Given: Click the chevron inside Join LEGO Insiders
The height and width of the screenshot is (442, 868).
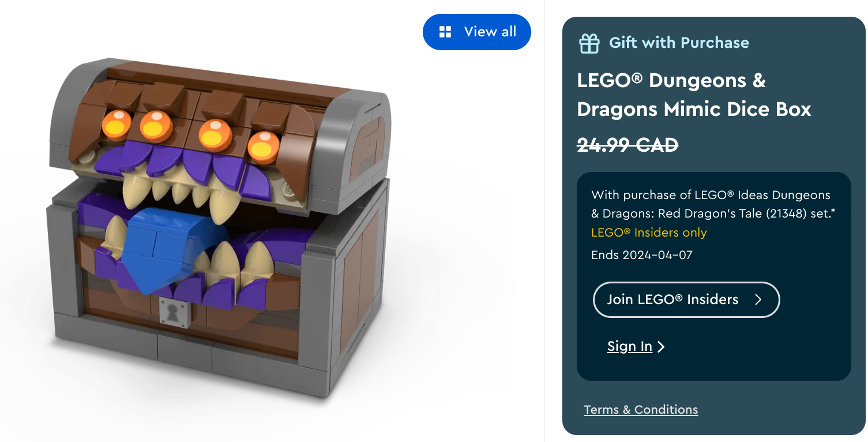Looking at the screenshot, I should point(758,299).
